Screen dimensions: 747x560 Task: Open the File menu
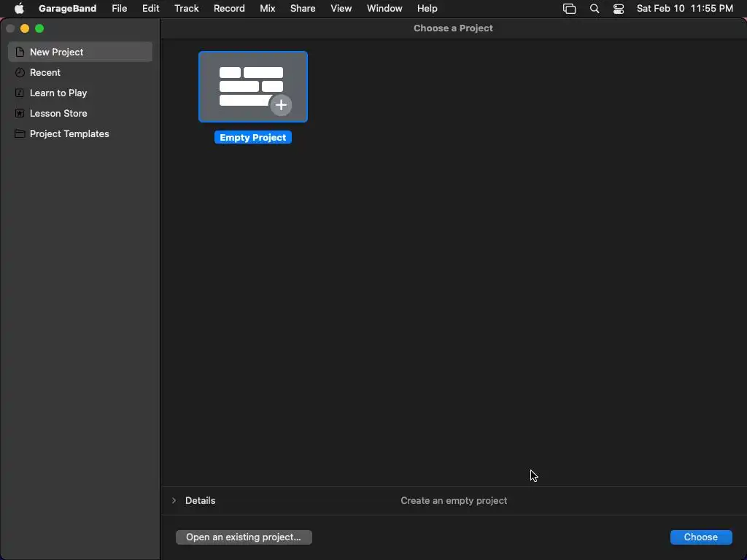pyautogui.click(x=119, y=9)
